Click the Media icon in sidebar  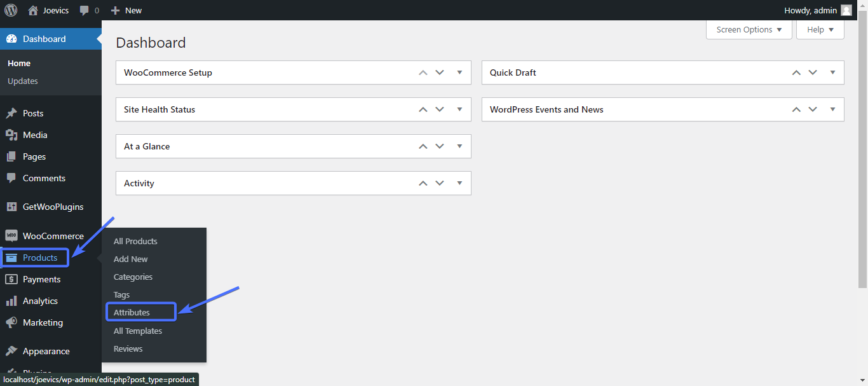(x=11, y=135)
